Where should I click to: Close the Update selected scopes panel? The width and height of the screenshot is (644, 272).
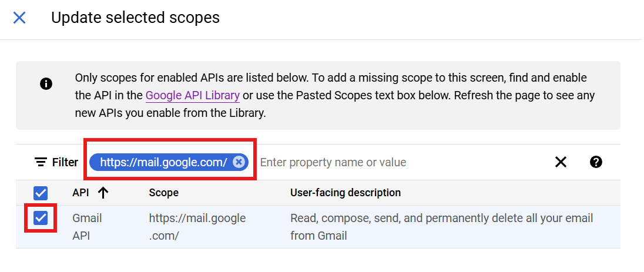click(x=19, y=18)
